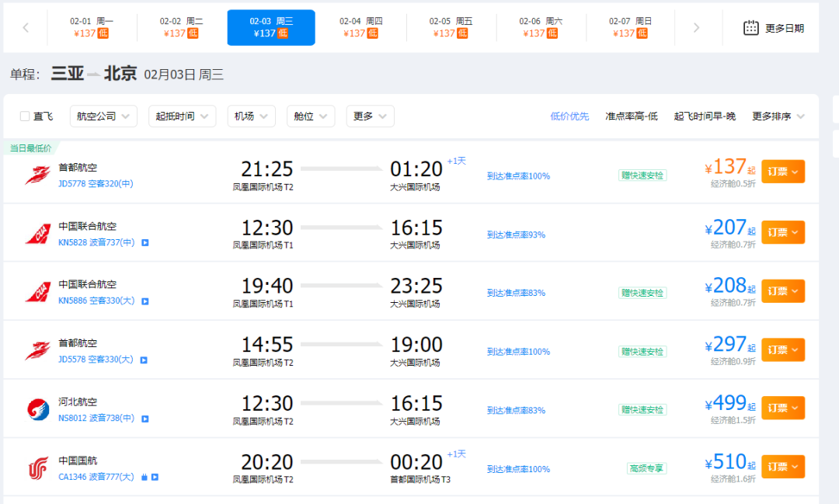Click the calendar icon next to 更多日期

coord(750,26)
